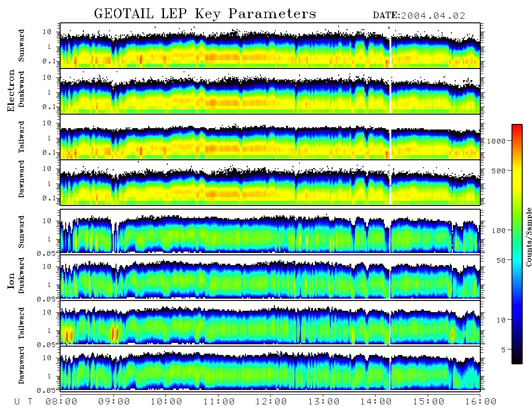Viewport: 532px width, 410px height.
Task: Select the 12:00 time tick label
Action: (271, 402)
